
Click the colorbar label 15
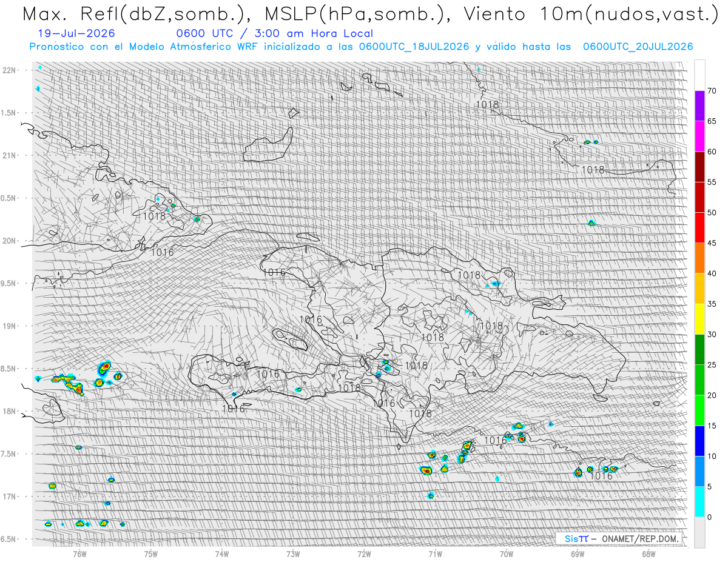pos(712,426)
